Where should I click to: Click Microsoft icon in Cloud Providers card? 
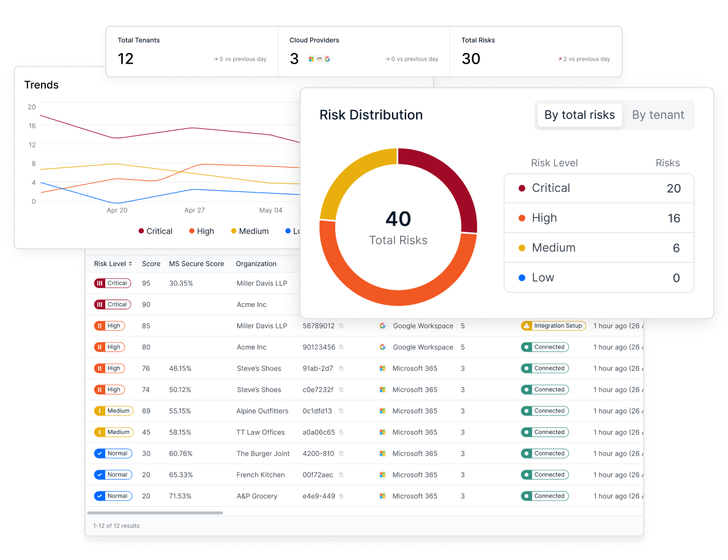(x=311, y=59)
